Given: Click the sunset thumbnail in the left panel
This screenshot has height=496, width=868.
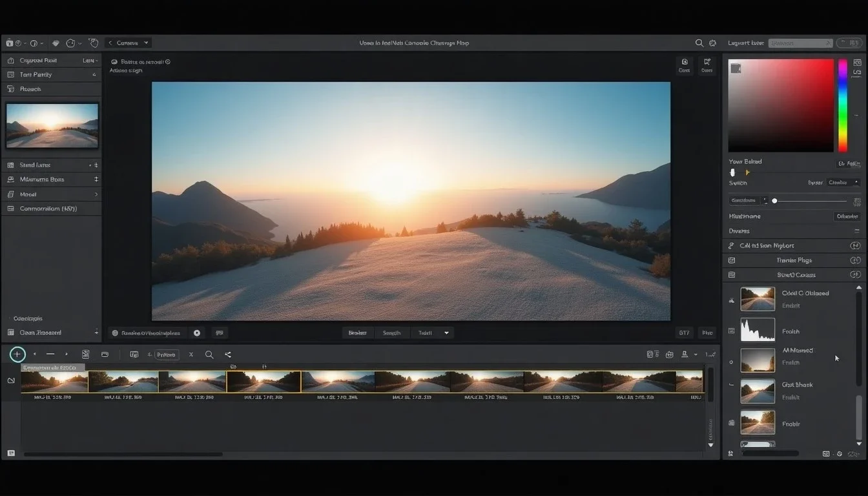Looking at the screenshot, I should point(52,125).
